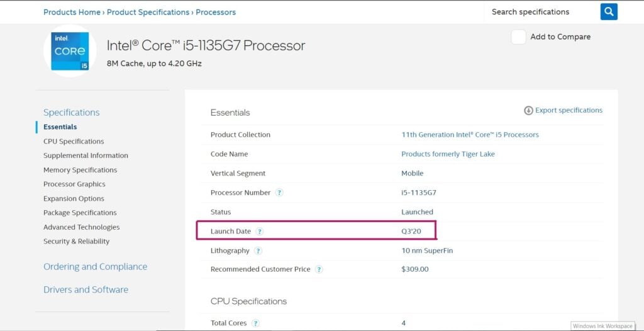Click help icon next to Processor Number

[x=279, y=193]
